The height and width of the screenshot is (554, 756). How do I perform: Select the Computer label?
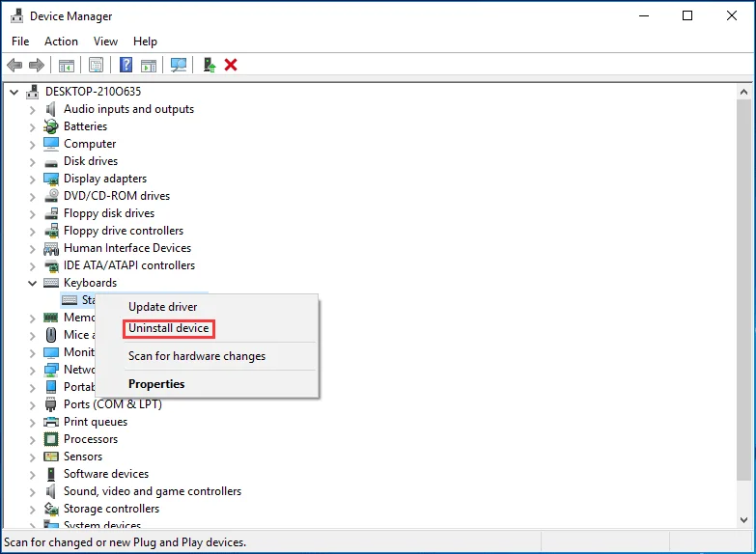pyautogui.click(x=90, y=144)
